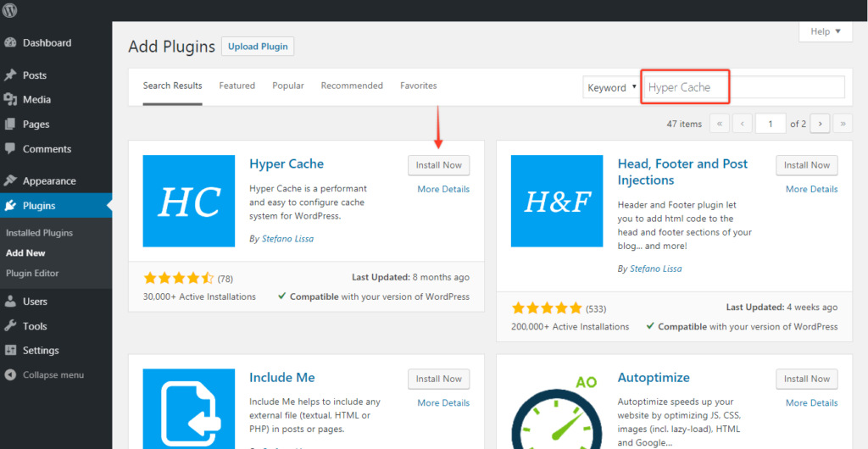Jump to first results page
Image resolution: width=868 pixels, height=449 pixels.
[719, 124]
